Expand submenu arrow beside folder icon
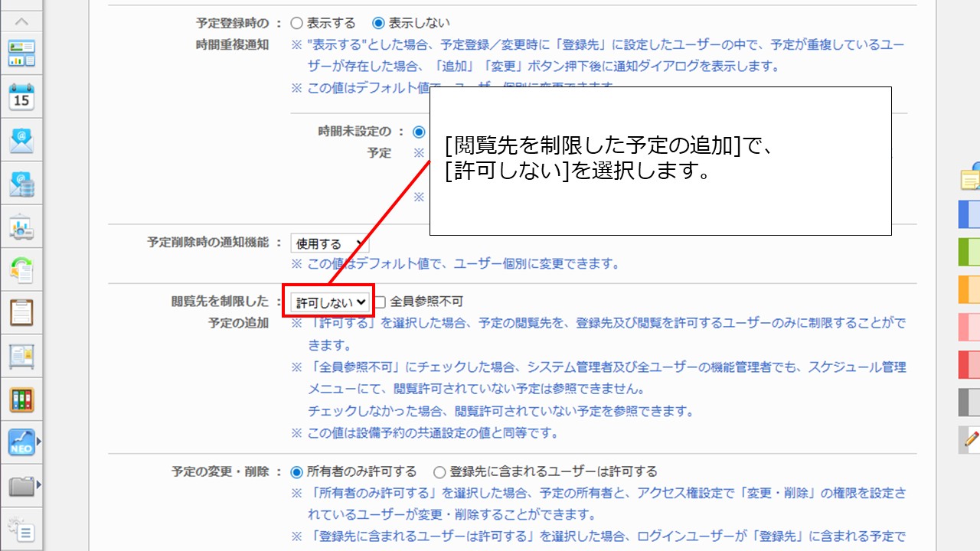Screen dimensions: 980x551 (x=39, y=485)
